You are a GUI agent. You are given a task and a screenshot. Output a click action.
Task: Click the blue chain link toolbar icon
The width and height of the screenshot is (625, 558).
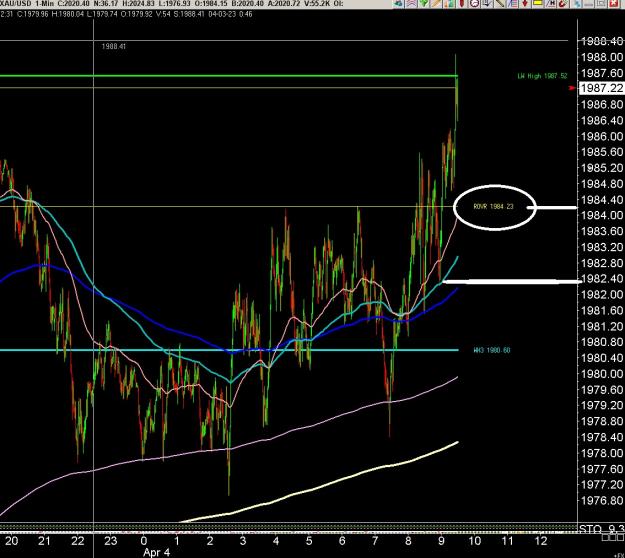click(x=577, y=3)
